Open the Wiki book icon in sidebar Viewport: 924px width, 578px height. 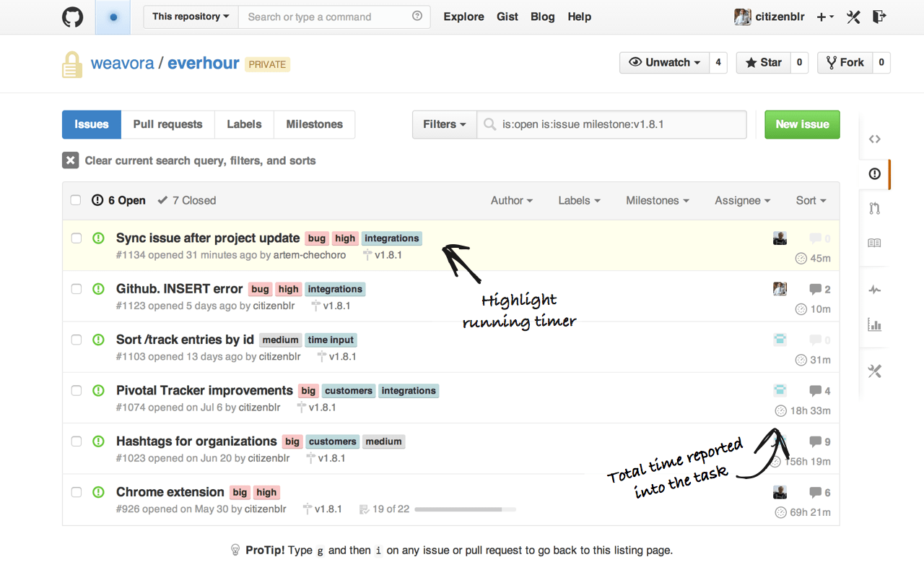click(x=874, y=243)
